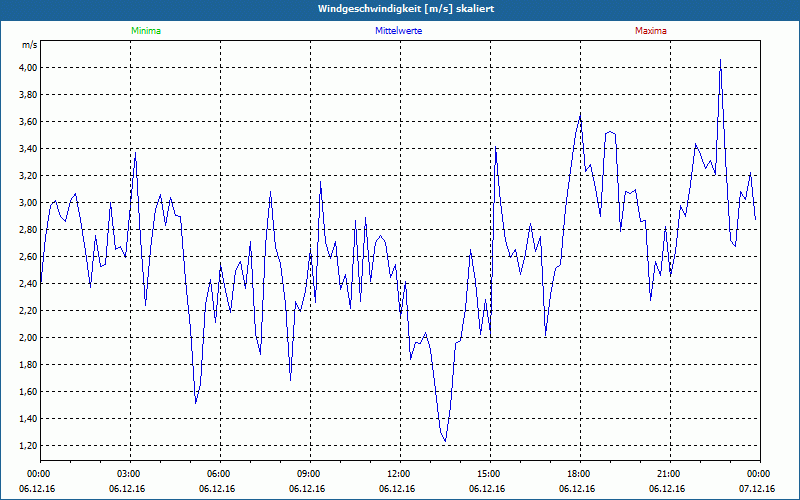This screenshot has height=500, width=800.
Task: Click the 2,80 y-axis value
Action: [29, 230]
